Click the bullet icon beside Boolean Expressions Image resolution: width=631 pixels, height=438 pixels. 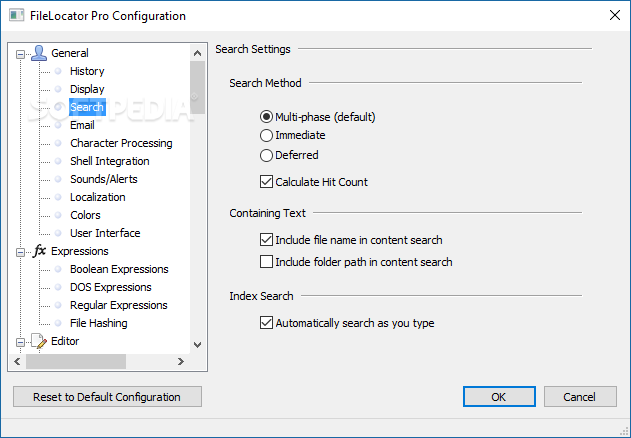pyautogui.click(x=58, y=269)
